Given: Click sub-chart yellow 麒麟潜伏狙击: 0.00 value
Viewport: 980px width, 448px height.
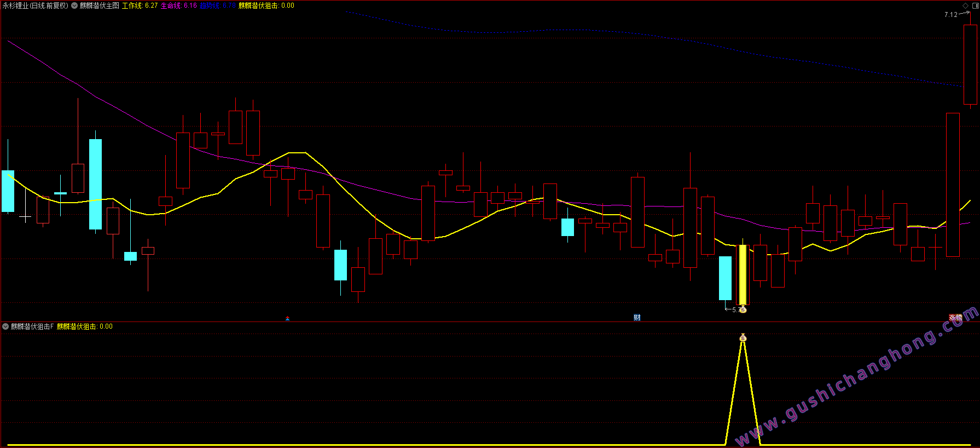Looking at the screenshot, I should pos(85,326).
